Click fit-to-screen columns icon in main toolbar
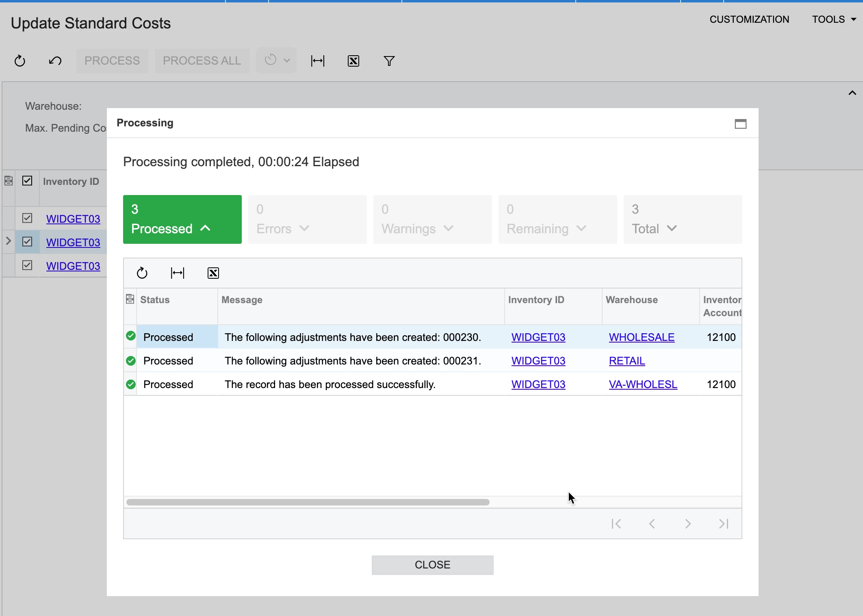 pyautogui.click(x=317, y=61)
